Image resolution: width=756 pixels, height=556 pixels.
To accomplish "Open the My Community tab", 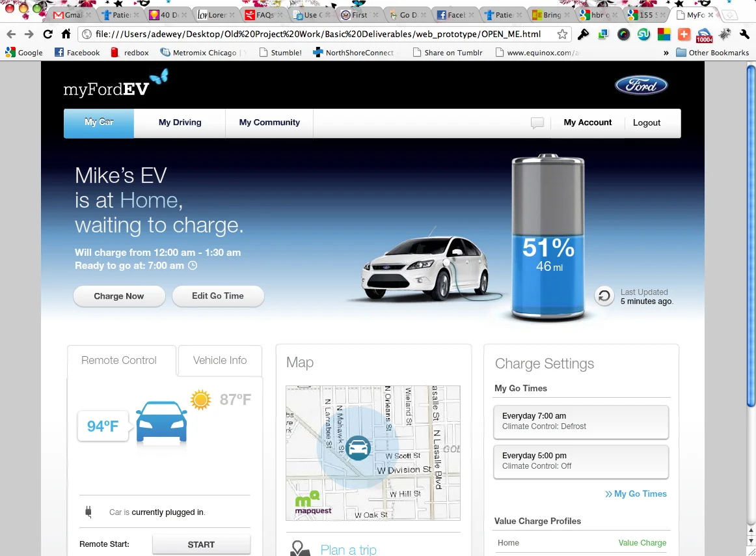I will [x=269, y=122].
